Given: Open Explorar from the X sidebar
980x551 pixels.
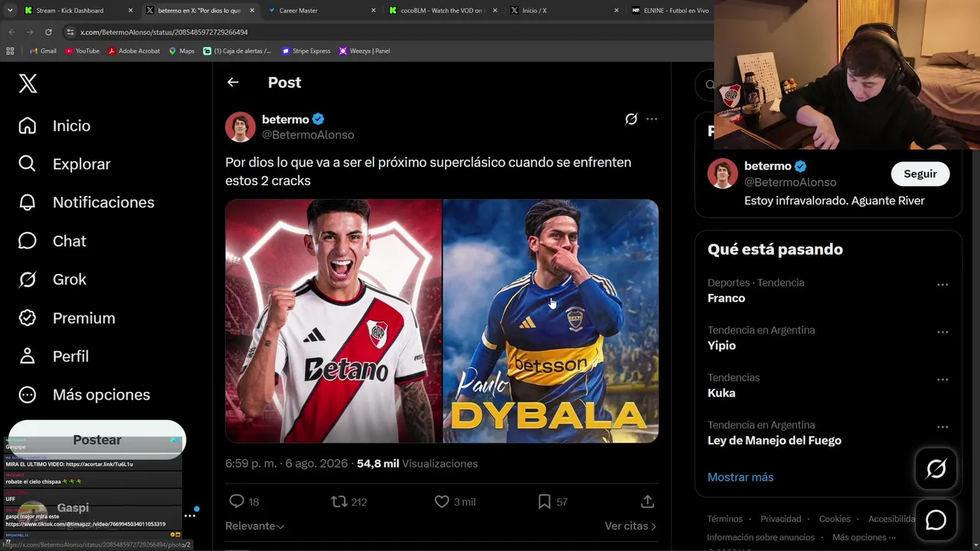Looking at the screenshot, I should 64,164.
